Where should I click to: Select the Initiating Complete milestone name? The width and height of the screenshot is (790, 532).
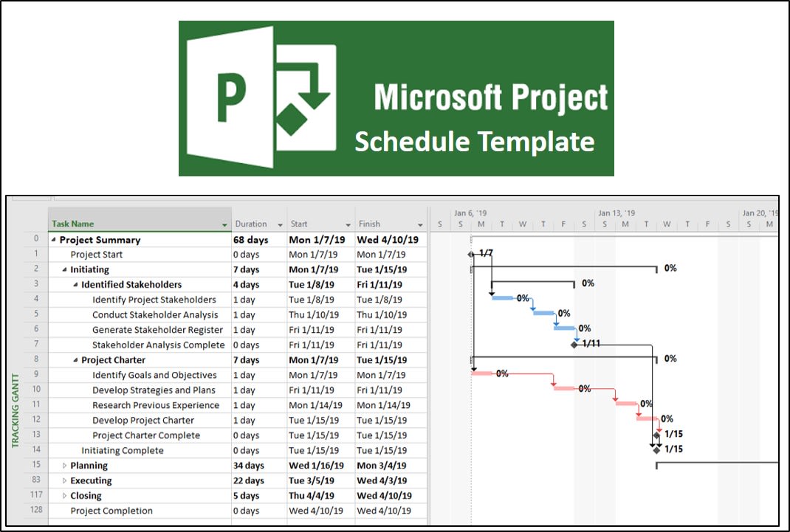(123, 451)
